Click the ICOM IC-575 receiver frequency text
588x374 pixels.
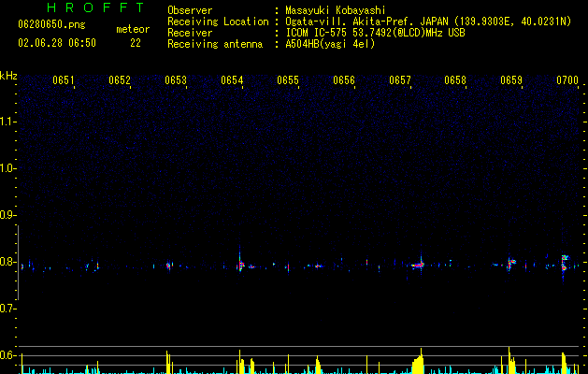(375, 33)
